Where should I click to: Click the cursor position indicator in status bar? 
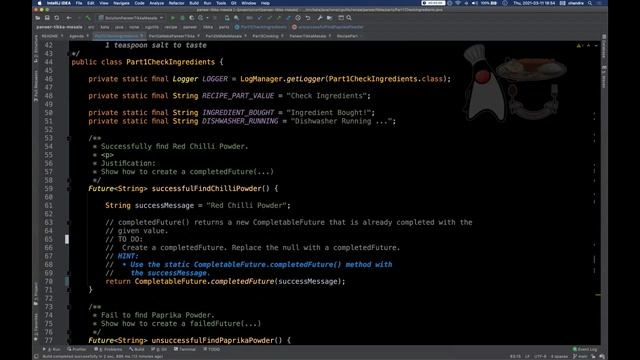[515, 356]
